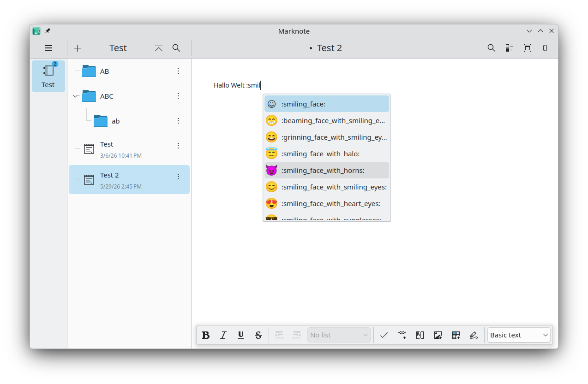The height and width of the screenshot is (384, 588).
Task: Collapse the ABC folder
Action: point(76,96)
